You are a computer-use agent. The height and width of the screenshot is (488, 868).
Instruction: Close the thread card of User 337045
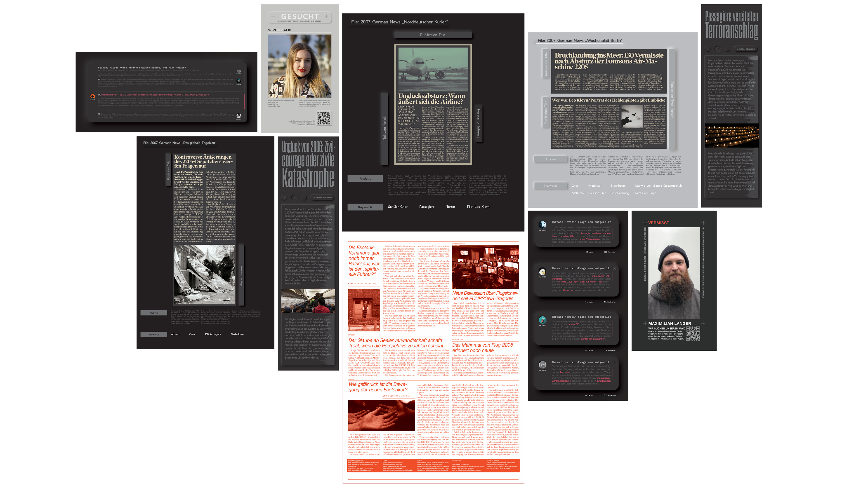[x=615, y=222]
